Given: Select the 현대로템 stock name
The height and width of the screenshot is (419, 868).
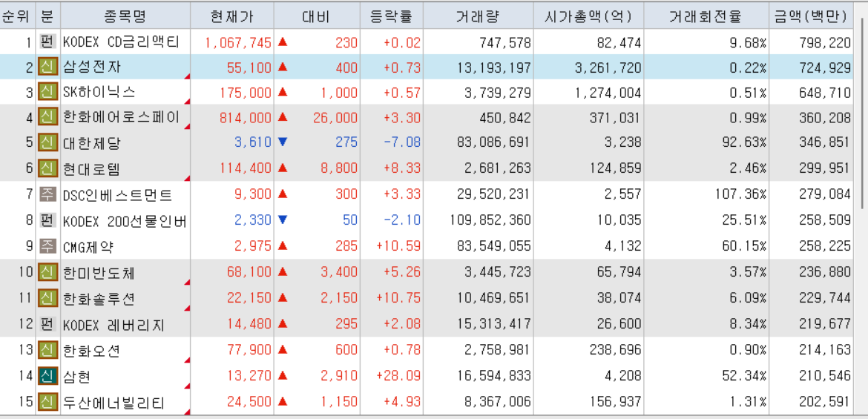Looking at the screenshot, I should (92, 169).
